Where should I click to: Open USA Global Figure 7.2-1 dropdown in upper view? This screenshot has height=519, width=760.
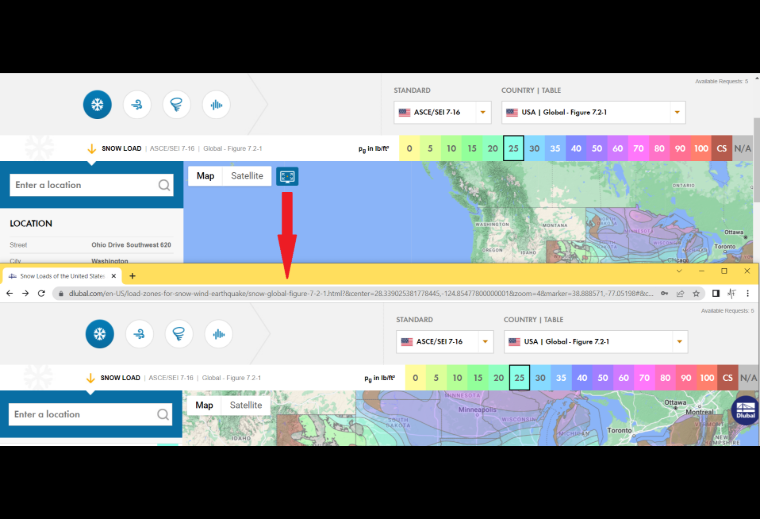[x=593, y=112]
